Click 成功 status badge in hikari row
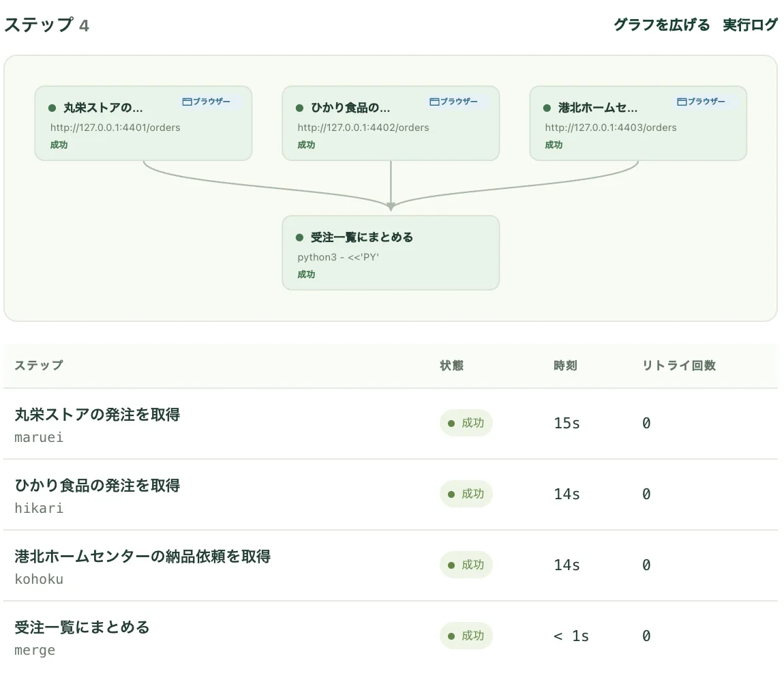 (466, 494)
